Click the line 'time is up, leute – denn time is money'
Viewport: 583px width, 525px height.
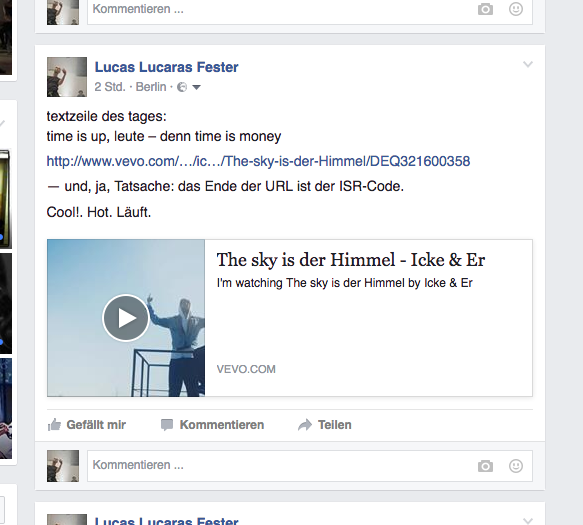pyautogui.click(x=164, y=136)
